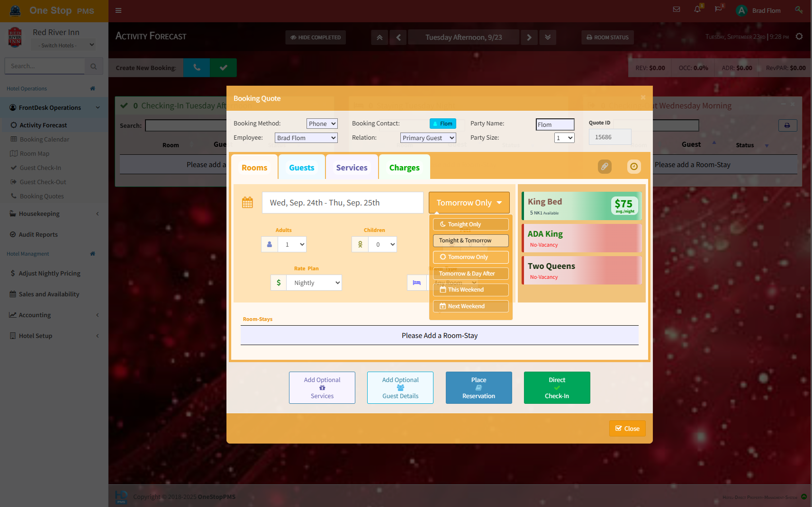The height and width of the screenshot is (507, 812).
Task: Click the Party Name input field
Action: (555, 125)
